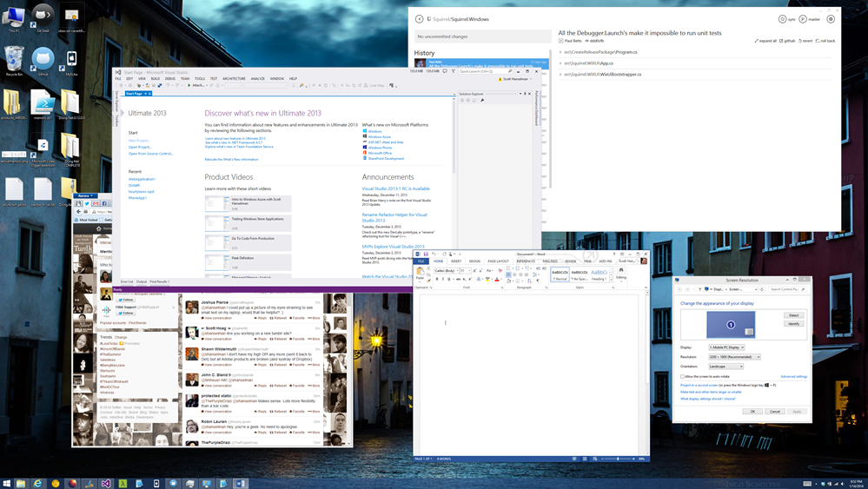Image resolution: width=868 pixels, height=489 pixels.
Task: Open Advanced settings link in Screen Resolution
Action: [794, 376]
